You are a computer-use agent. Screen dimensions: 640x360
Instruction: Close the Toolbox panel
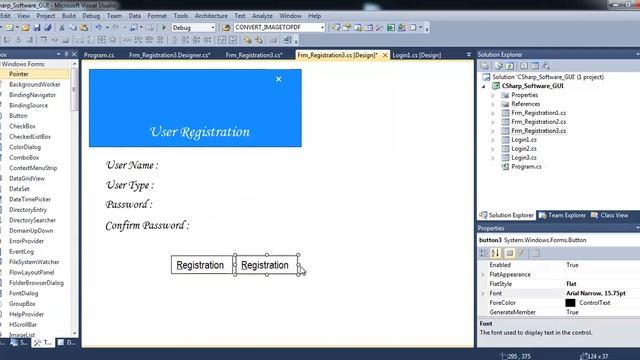[x=74, y=54]
